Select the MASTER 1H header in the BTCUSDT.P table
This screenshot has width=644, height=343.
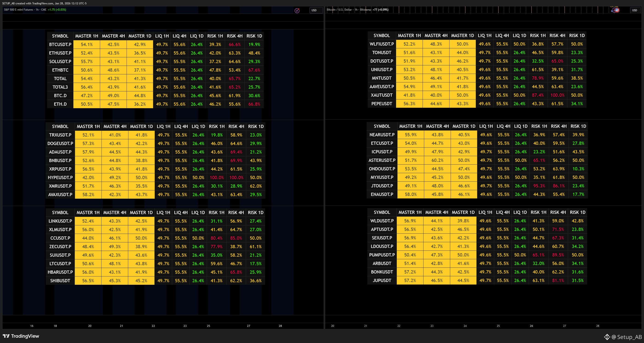[x=87, y=36]
